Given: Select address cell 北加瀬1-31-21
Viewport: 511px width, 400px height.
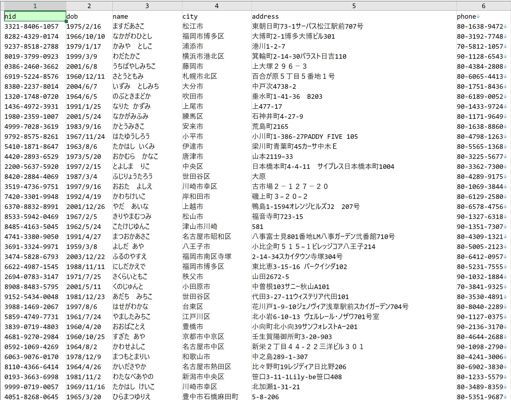Looking at the screenshot, I should pyautogui.click(x=354, y=386).
